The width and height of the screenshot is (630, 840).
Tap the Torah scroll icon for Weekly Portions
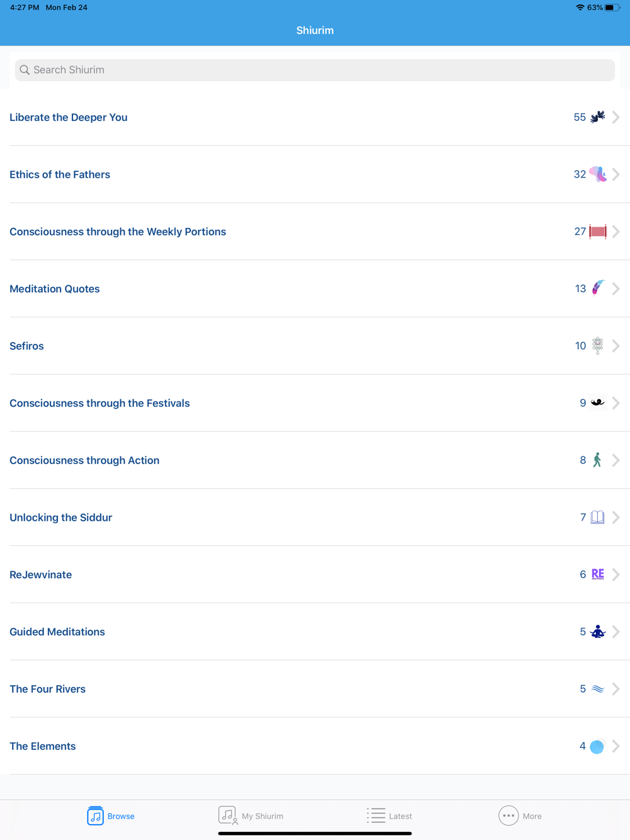coord(597,232)
